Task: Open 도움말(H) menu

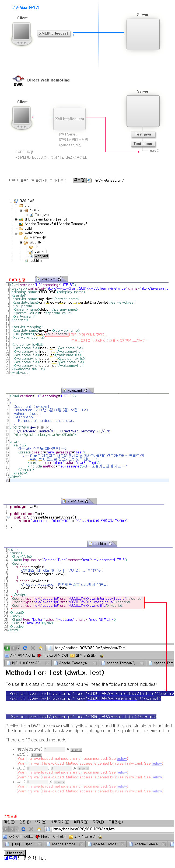Action: 115,822
